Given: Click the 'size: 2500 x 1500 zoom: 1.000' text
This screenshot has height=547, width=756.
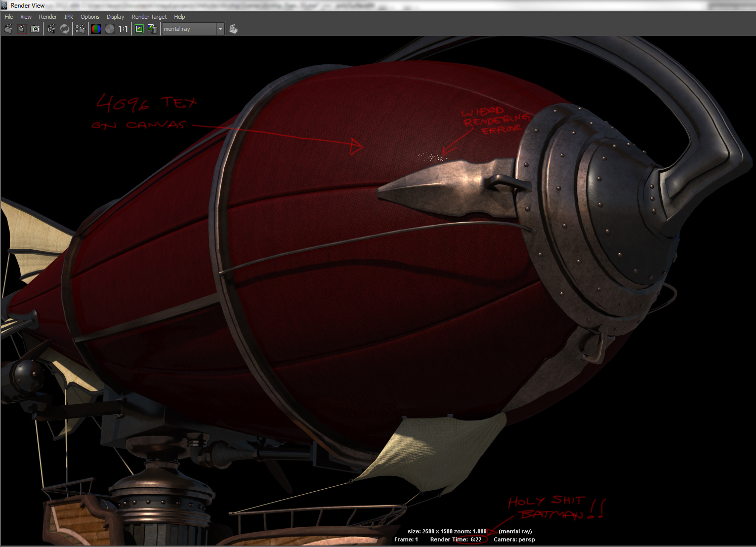Looking at the screenshot, I should [447, 531].
